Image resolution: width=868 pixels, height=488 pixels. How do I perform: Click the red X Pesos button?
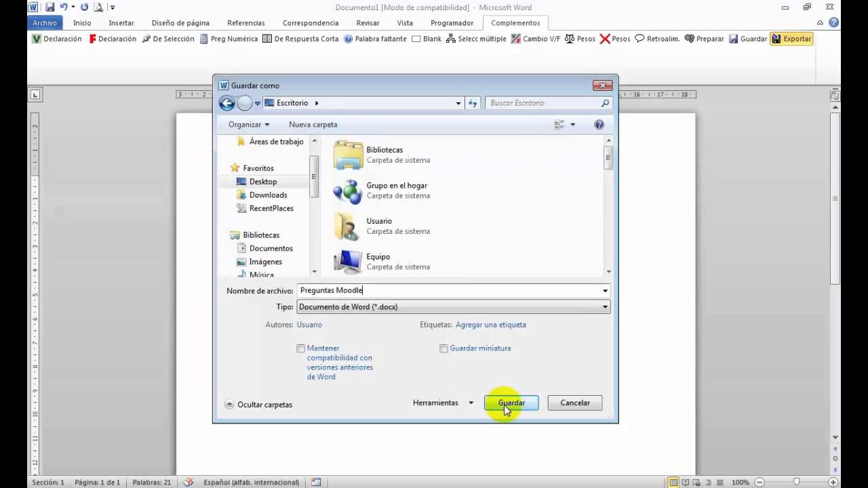[615, 39]
